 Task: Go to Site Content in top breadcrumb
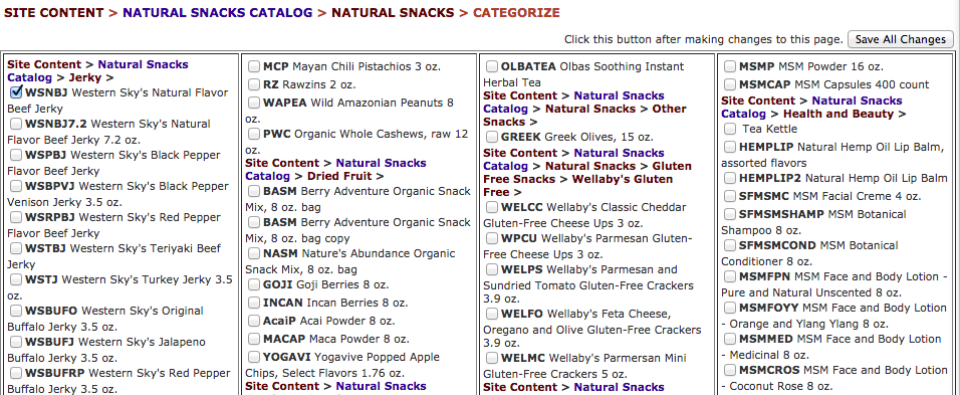point(54,12)
